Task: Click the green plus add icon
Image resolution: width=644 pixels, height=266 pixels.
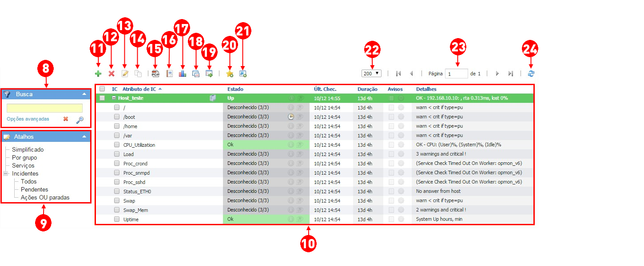Action: 98,74
